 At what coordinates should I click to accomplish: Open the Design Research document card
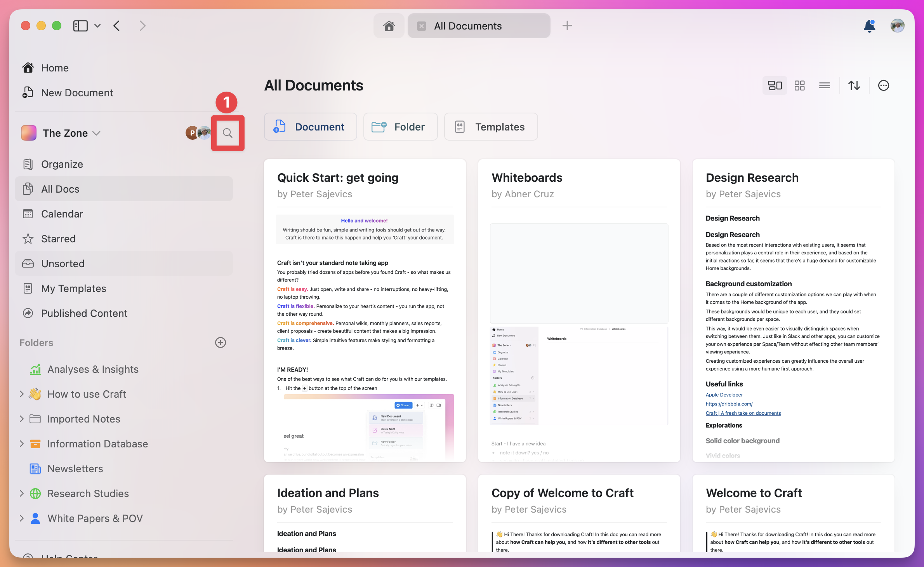pyautogui.click(x=794, y=311)
